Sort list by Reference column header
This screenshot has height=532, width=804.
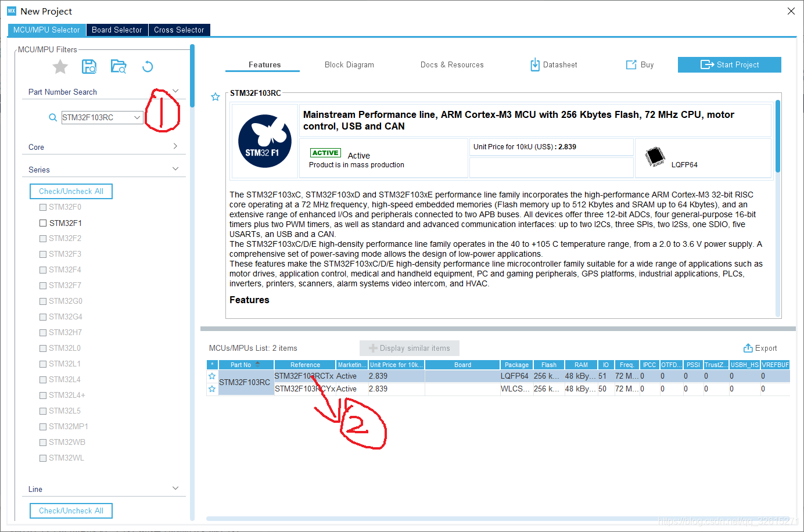(306, 365)
